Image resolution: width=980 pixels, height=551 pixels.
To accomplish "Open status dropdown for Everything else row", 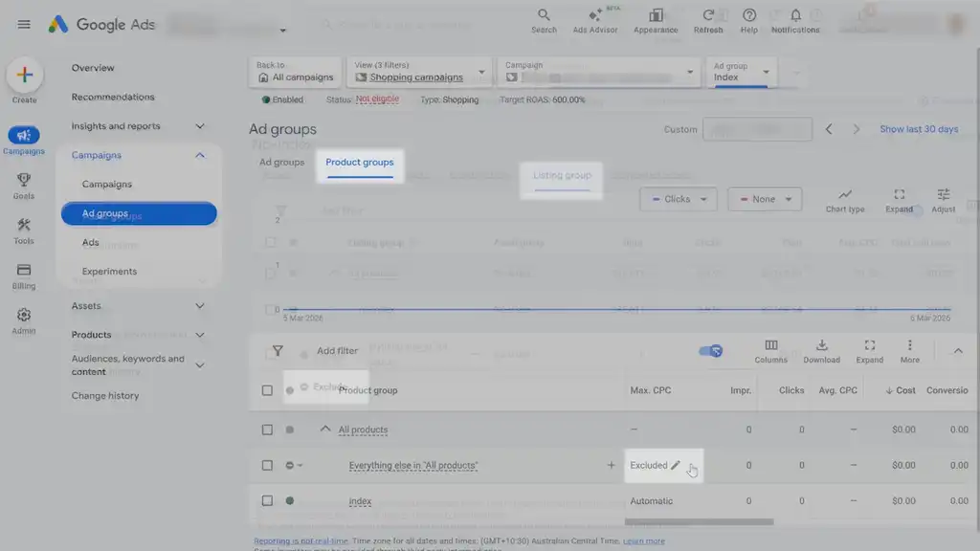I will click(x=294, y=466).
